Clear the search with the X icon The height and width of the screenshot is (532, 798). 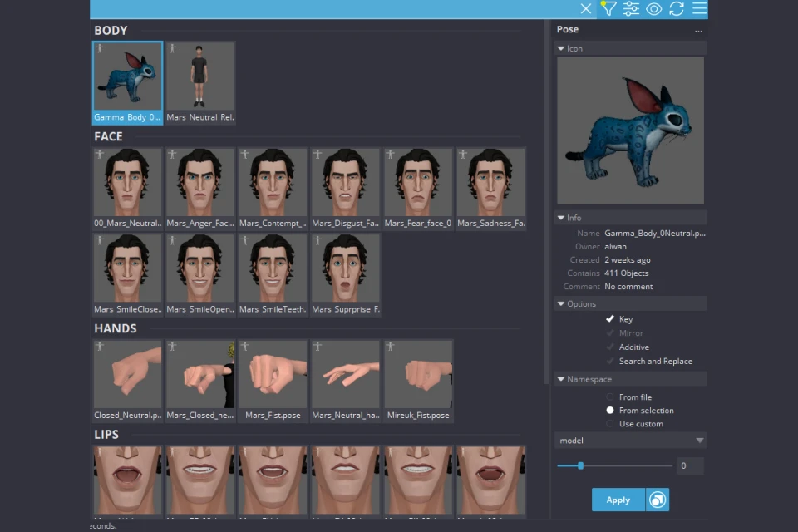586,9
